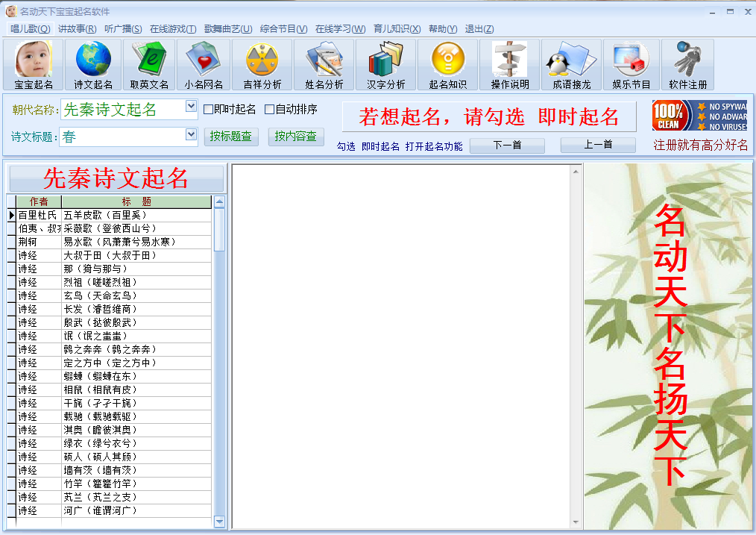Click the 100% CLEAN badge image
This screenshot has width=756, height=535.
click(699, 116)
